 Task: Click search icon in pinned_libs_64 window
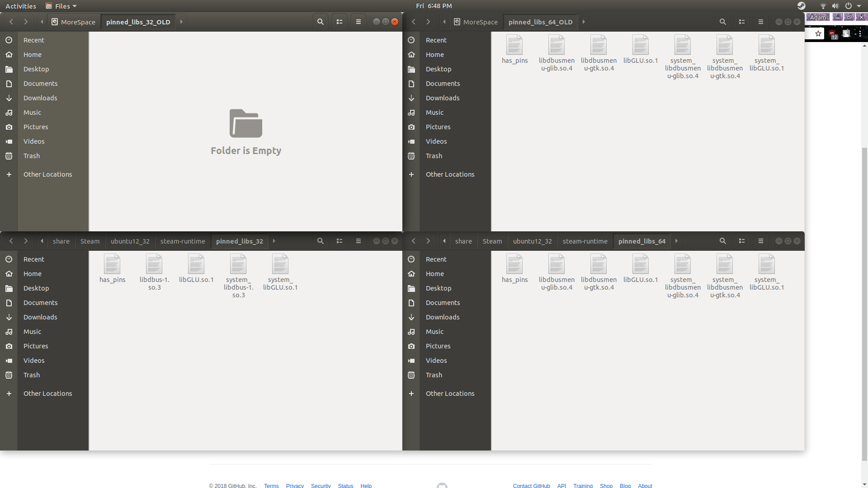pos(723,241)
